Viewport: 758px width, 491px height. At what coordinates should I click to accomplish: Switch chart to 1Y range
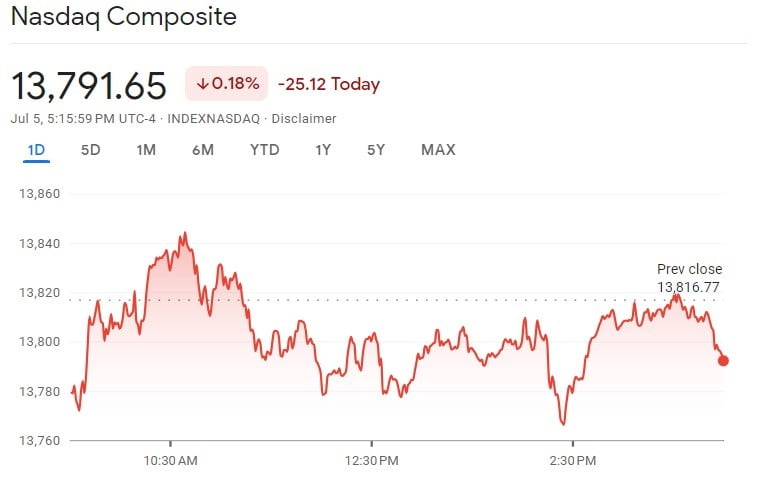(323, 150)
